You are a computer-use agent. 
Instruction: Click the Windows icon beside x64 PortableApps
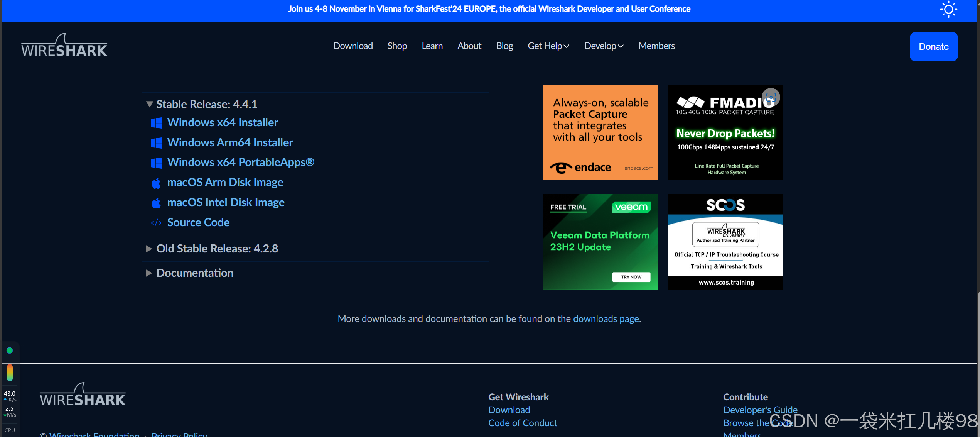click(156, 163)
